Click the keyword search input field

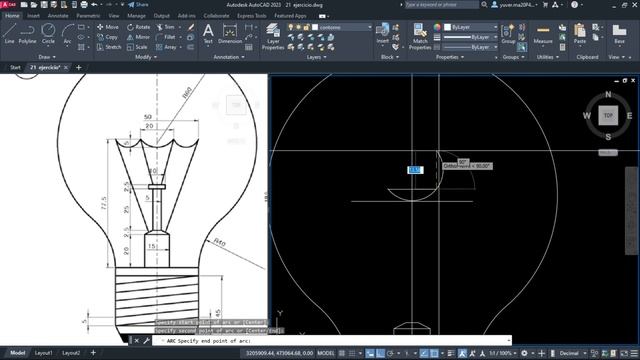tap(441, 4)
